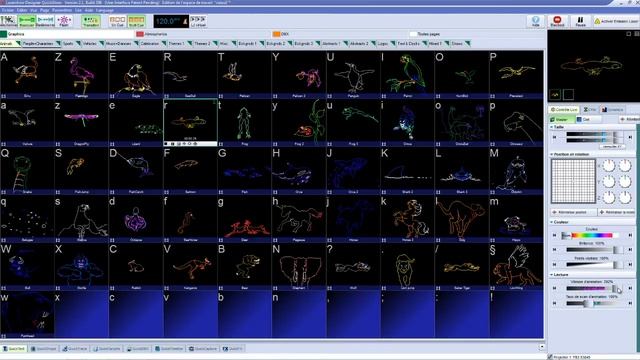Click the Réinitialiser position button
This screenshot has width=640, height=360.
(573, 212)
